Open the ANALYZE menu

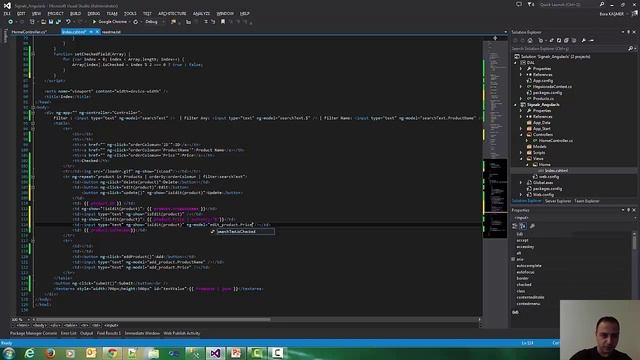pos(201,13)
